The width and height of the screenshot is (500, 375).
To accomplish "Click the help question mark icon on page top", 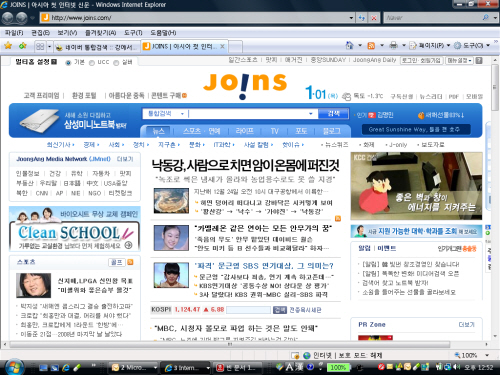I will 479,60.
